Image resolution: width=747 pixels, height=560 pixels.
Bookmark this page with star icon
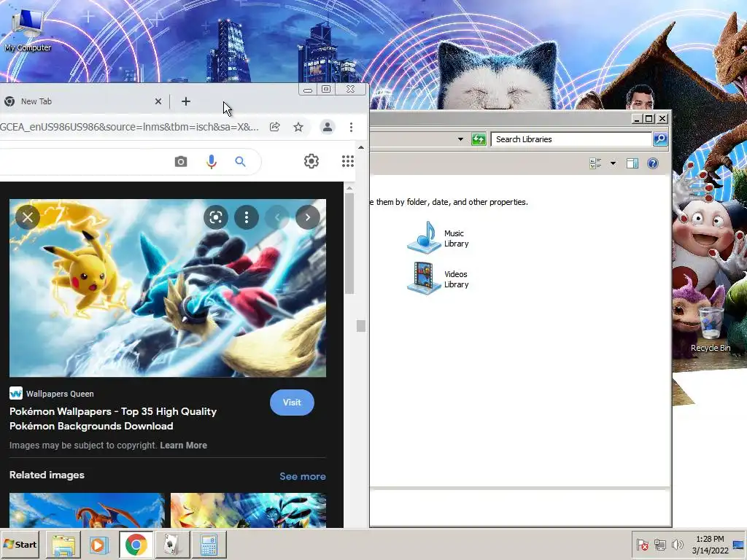298,127
